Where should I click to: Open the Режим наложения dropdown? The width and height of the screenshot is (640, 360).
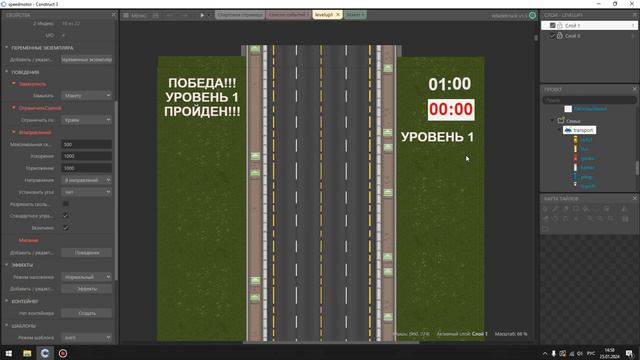click(87, 277)
